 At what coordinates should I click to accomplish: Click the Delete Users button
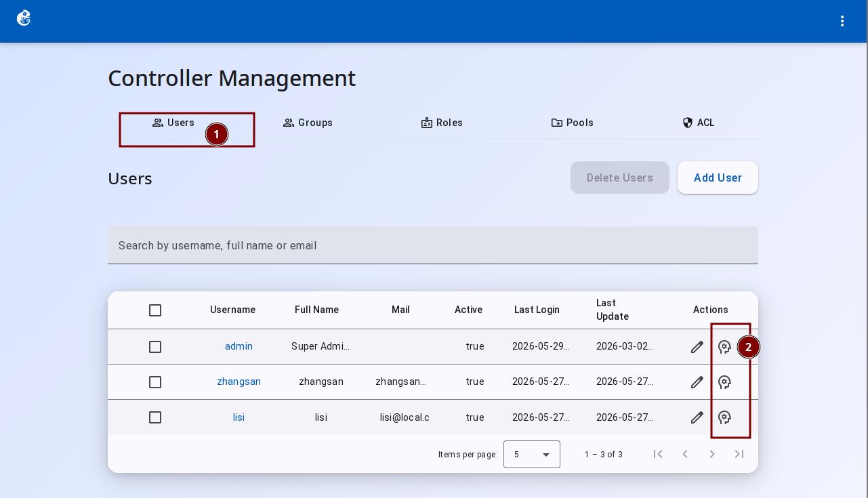click(x=620, y=178)
